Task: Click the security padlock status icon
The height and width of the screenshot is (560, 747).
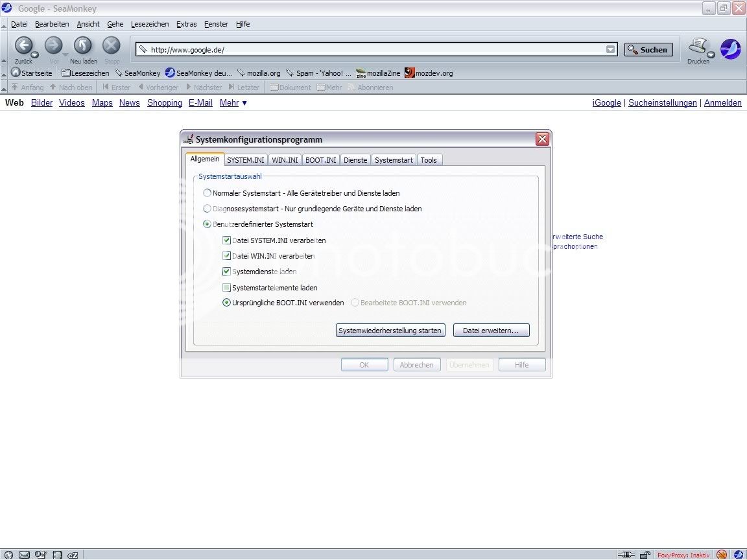Action: 645,555
